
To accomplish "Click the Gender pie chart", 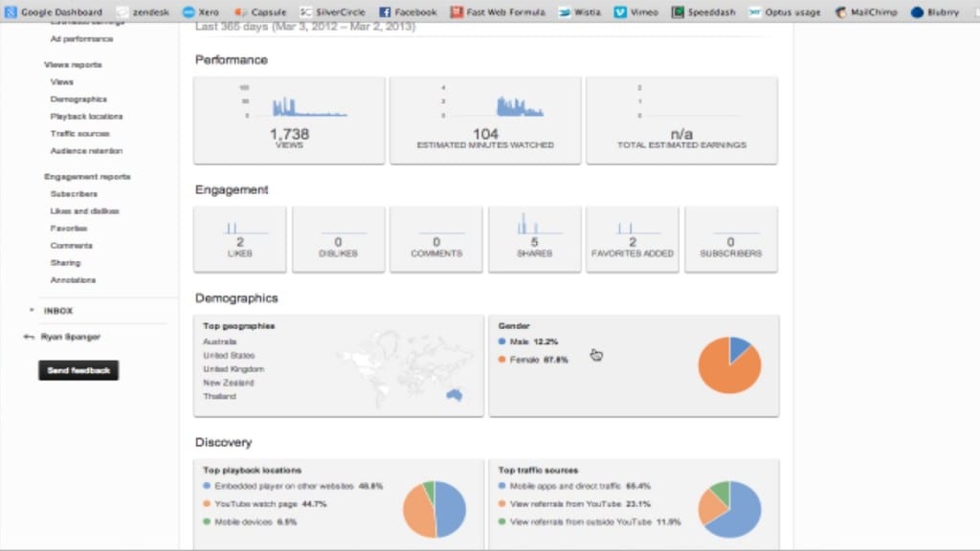I will (x=729, y=365).
